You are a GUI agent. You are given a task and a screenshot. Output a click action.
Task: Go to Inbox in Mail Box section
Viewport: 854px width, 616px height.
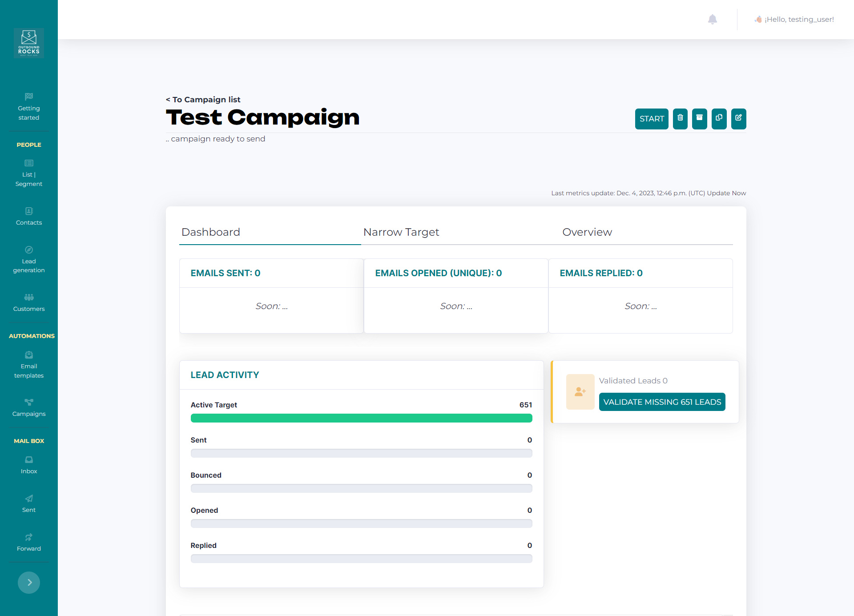pos(28,465)
